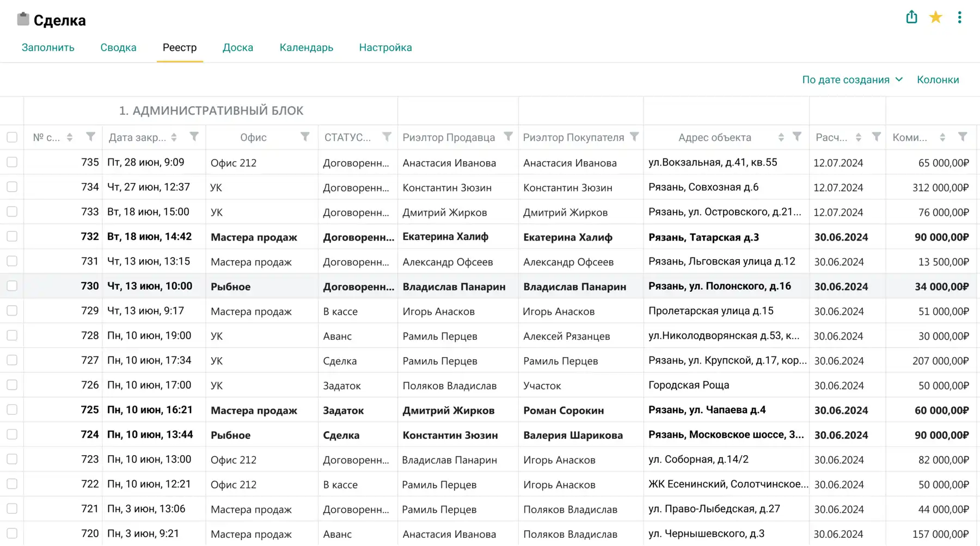This screenshot has width=980, height=546.
Task: Open filter for СТАТУС column
Action: click(x=387, y=137)
